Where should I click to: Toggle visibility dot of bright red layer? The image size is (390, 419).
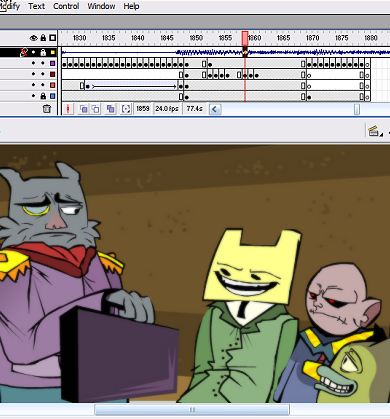coord(33,85)
